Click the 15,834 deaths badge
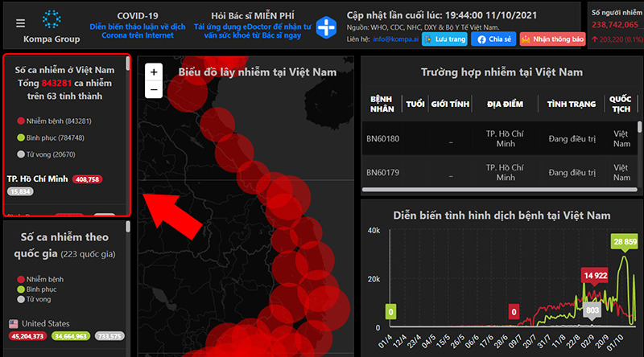The image size is (644, 357). (x=20, y=191)
